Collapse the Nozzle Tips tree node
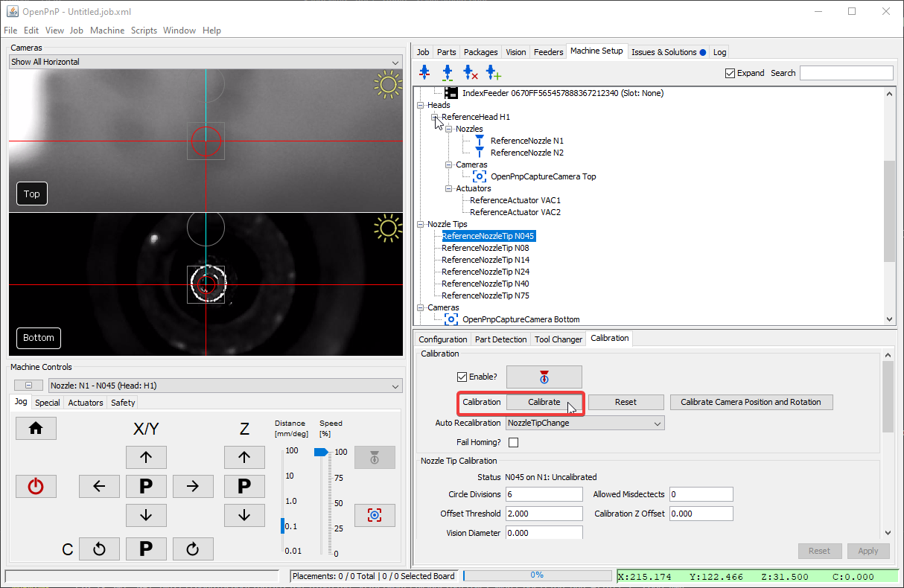This screenshot has width=904, height=588. [x=421, y=224]
